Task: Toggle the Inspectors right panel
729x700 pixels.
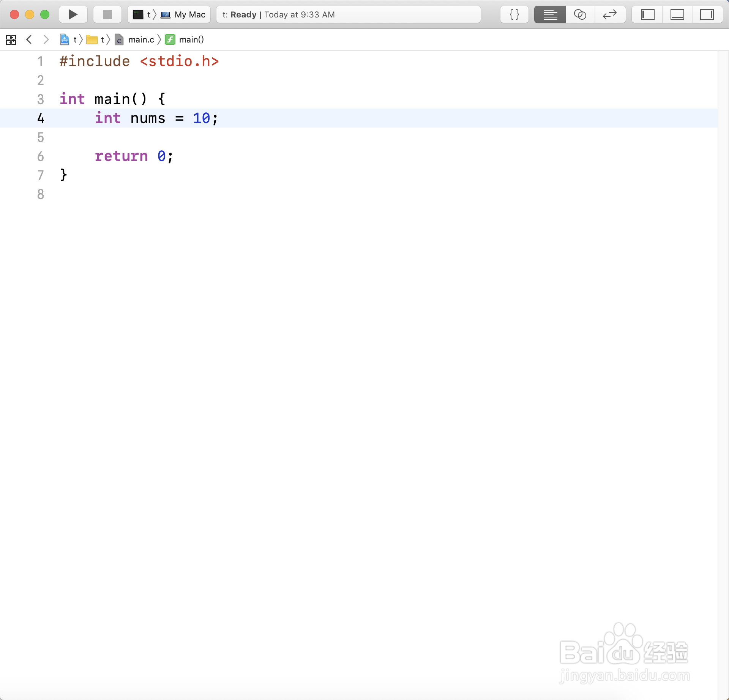Action: click(707, 14)
